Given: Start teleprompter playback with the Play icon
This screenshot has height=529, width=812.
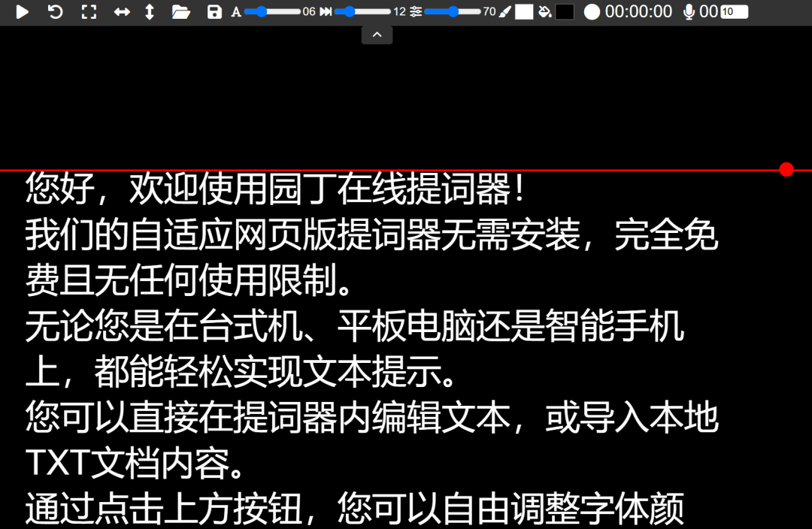Looking at the screenshot, I should (x=22, y=11).
